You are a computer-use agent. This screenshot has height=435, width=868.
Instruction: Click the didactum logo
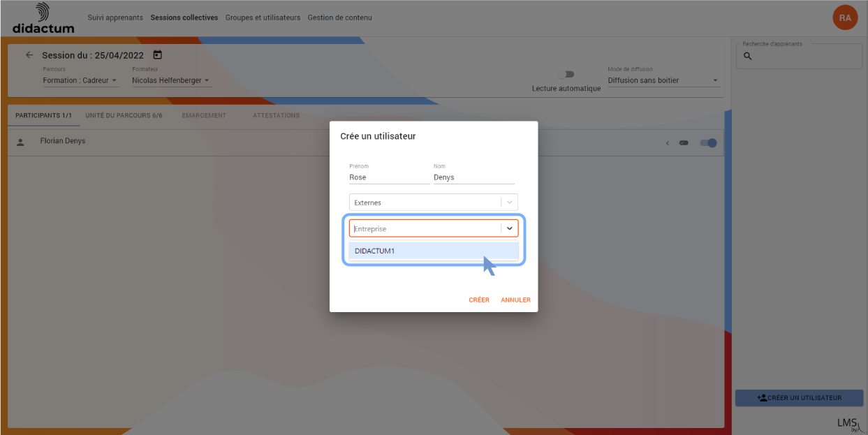click(43, 19)
